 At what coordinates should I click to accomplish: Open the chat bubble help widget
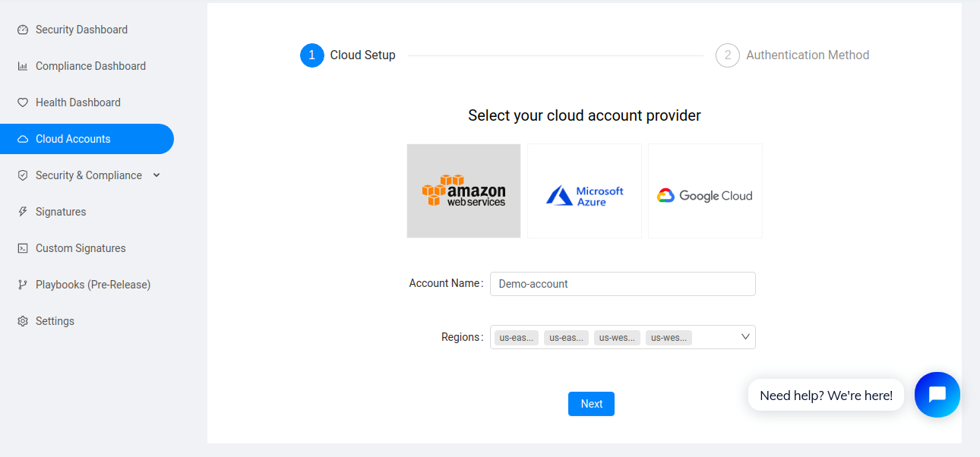pos(937,395)
